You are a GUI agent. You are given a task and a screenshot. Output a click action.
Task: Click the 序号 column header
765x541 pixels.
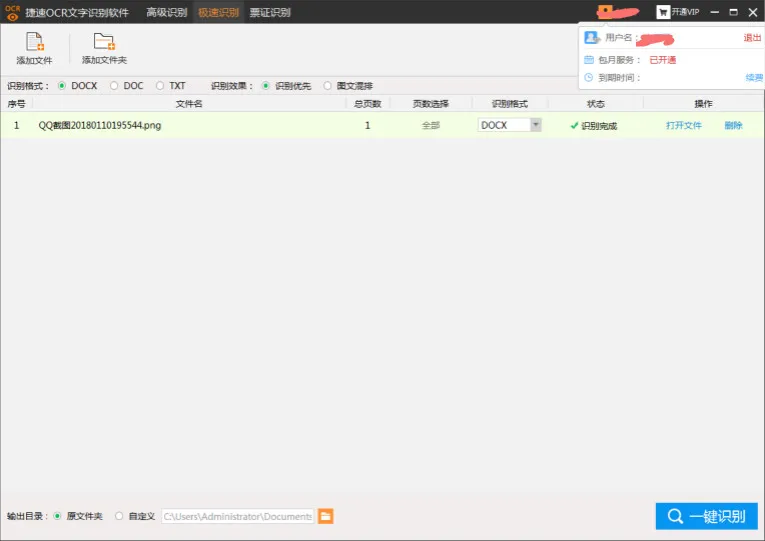coord(16,104)
